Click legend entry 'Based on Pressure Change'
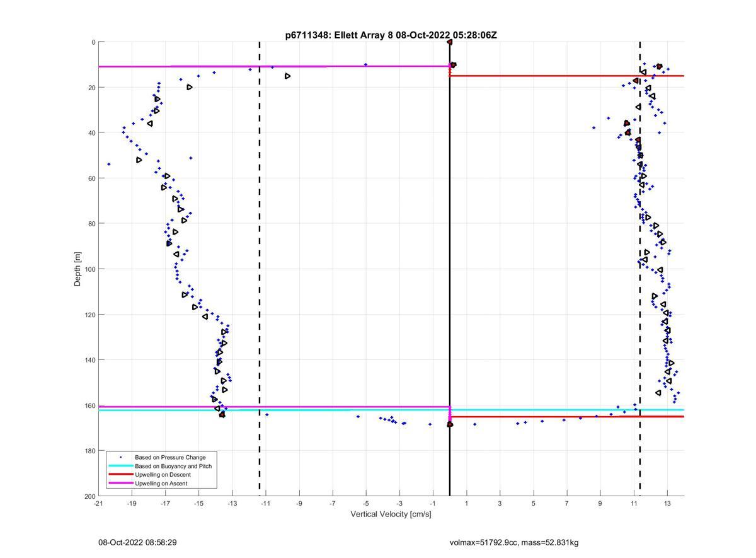This screenshot has height=558, width=756. tap(170, 457)
